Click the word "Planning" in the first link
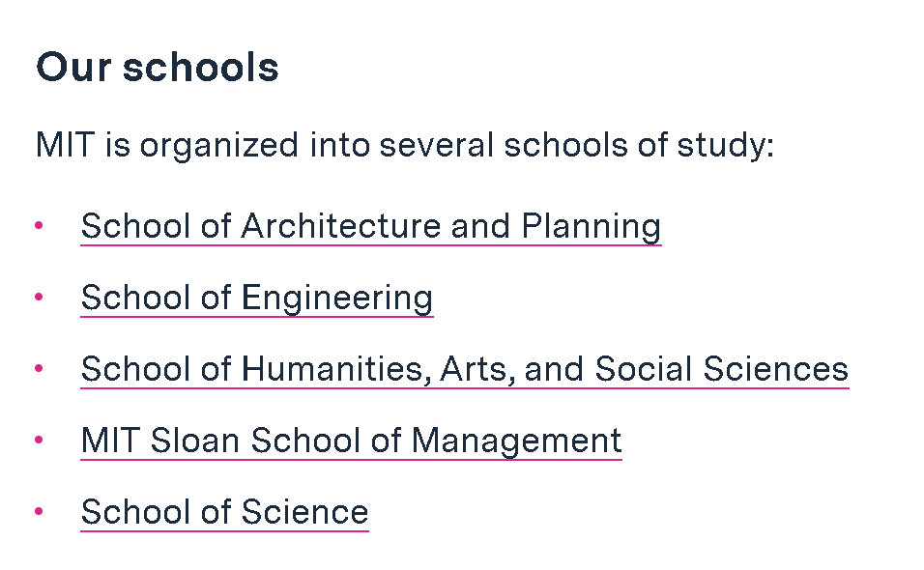Image resolution: width=924 pixels, height=570 pixels. coord(592,226)
